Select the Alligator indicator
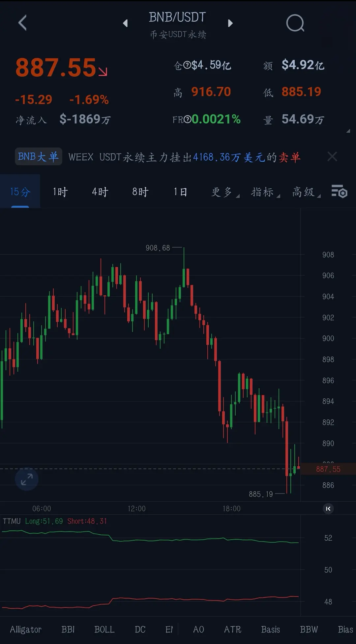Image resolution: width=356 pixels, height=644 pixels. point(26,630)
